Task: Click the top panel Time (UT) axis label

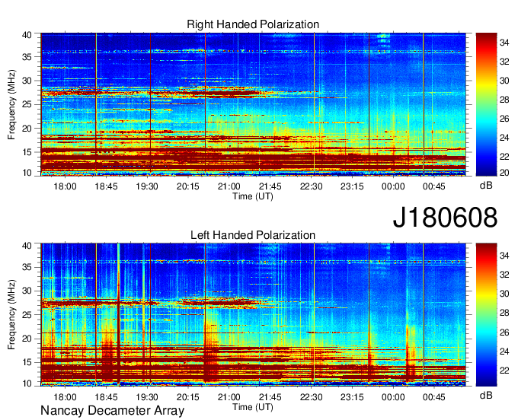Action: click(253, 196)
